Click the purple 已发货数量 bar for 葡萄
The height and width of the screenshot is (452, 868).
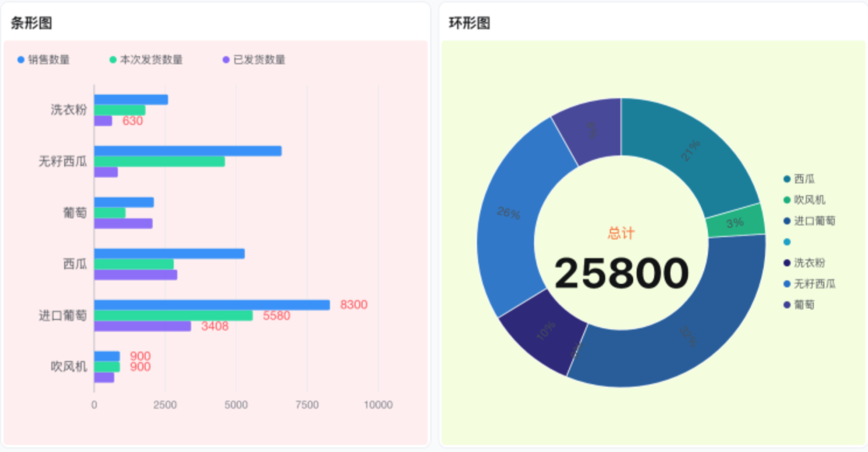click(124, 224)
